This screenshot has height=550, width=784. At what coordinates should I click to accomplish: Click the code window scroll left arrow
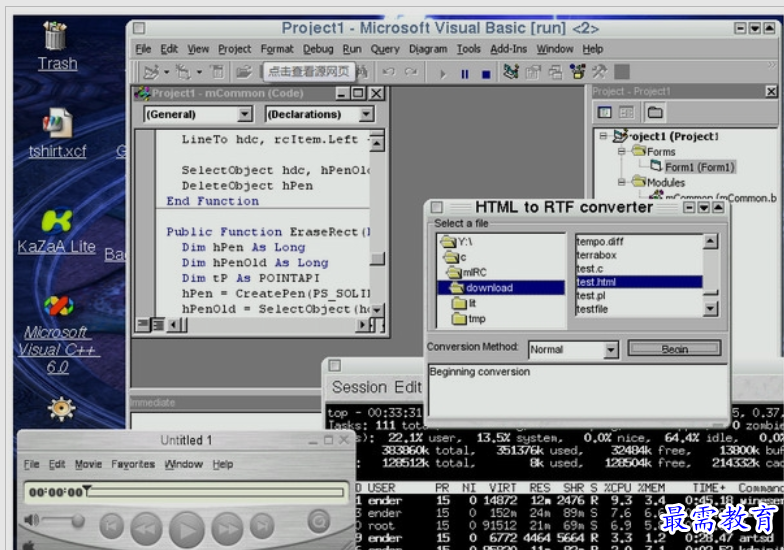tap(174, 325)
